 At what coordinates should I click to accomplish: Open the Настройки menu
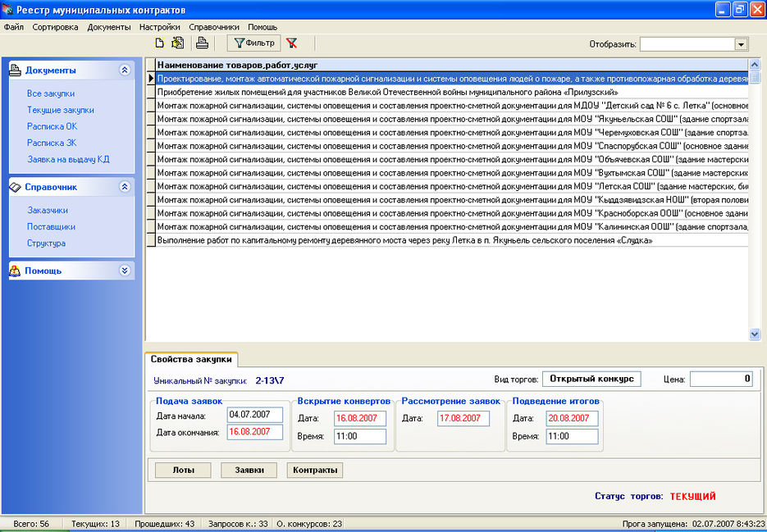coord(159,27)
